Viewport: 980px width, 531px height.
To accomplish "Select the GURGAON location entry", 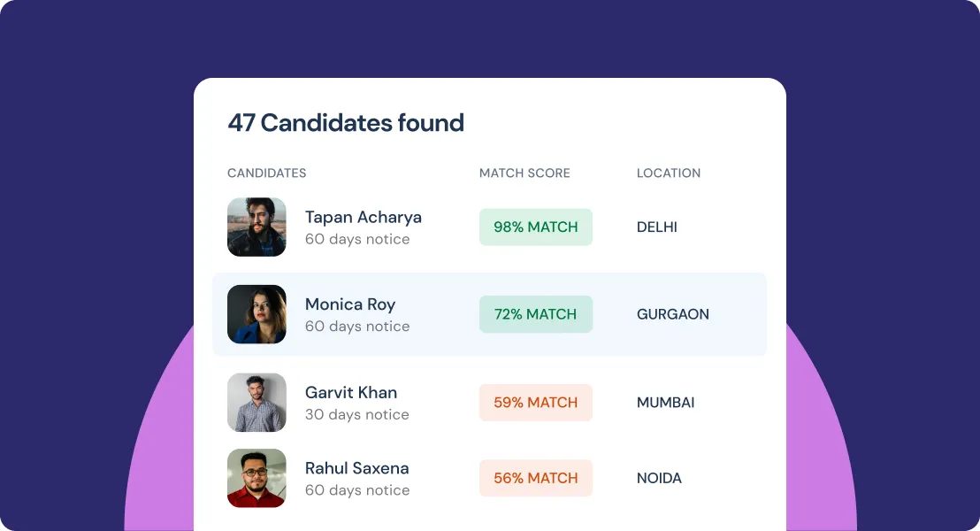I will [672, 314].
